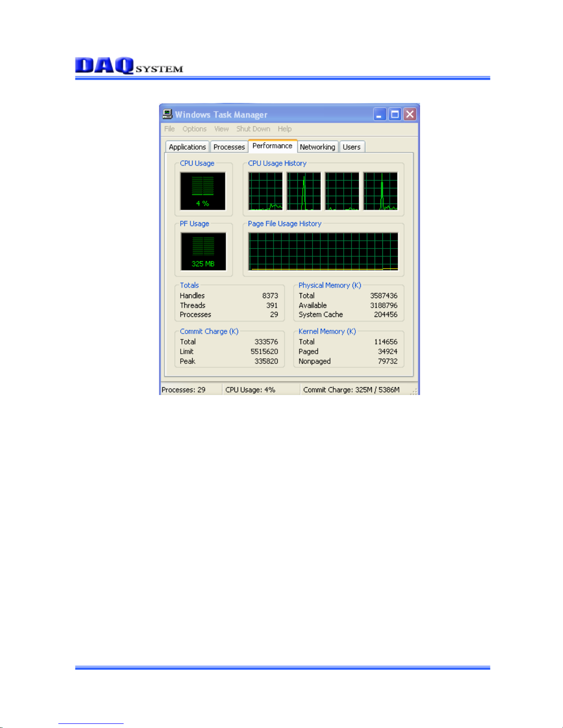Click the 'Commit Charge (K)' group label
Screen dimensions: 563x728
pos(209,332)
